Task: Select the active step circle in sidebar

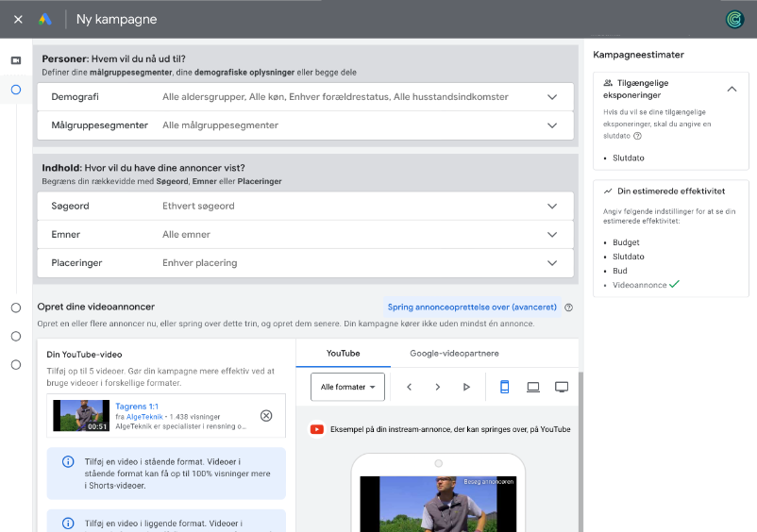Action: click(16, 90)
